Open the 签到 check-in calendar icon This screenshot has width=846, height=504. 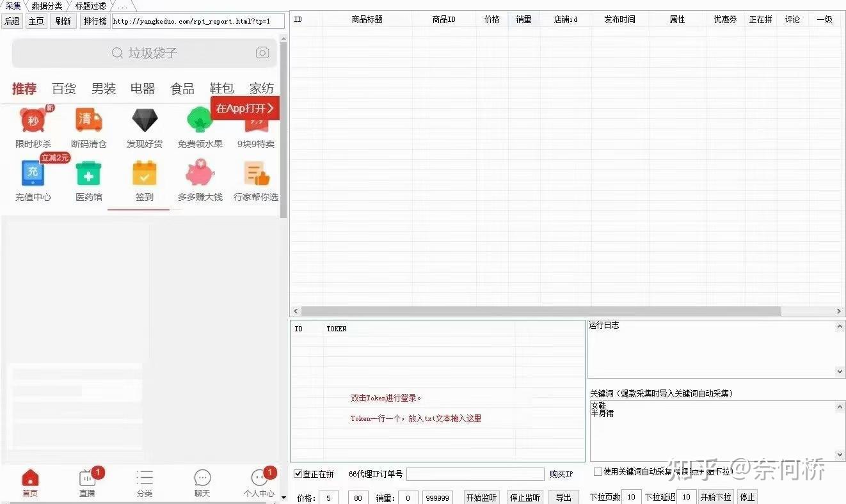point(144,173)
